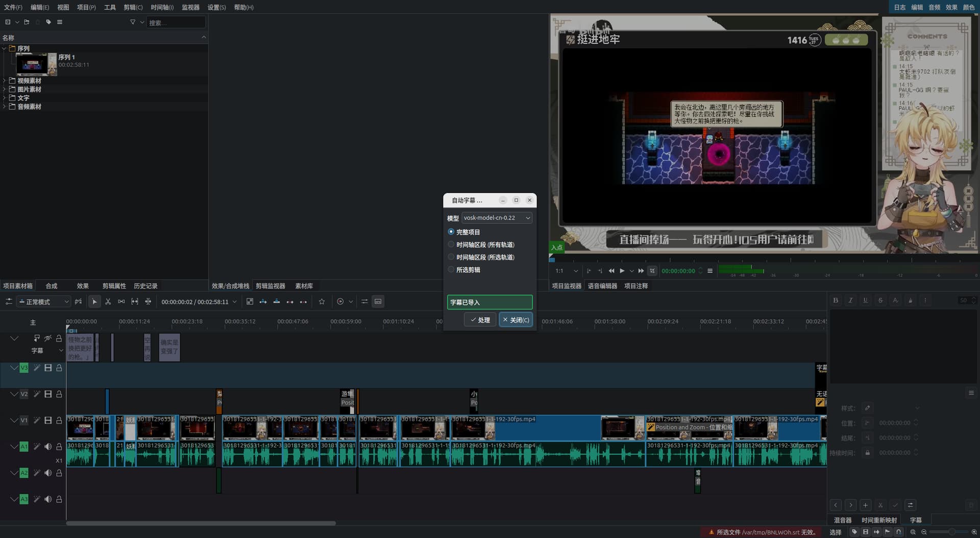Switch to the 音频 layout at top right
Image resolution: width=980 pixels, height=538 pixels.
coord(935,7)
